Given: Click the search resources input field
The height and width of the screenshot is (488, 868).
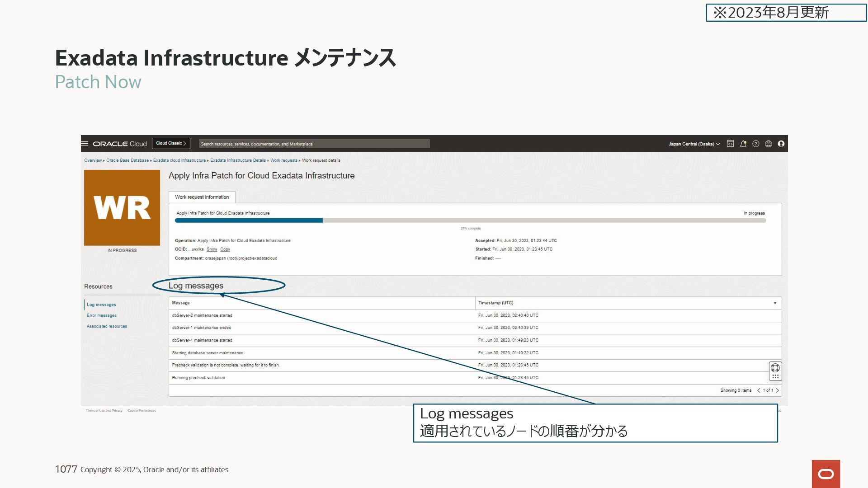Looking at the screenshot, I should (314, 144).
